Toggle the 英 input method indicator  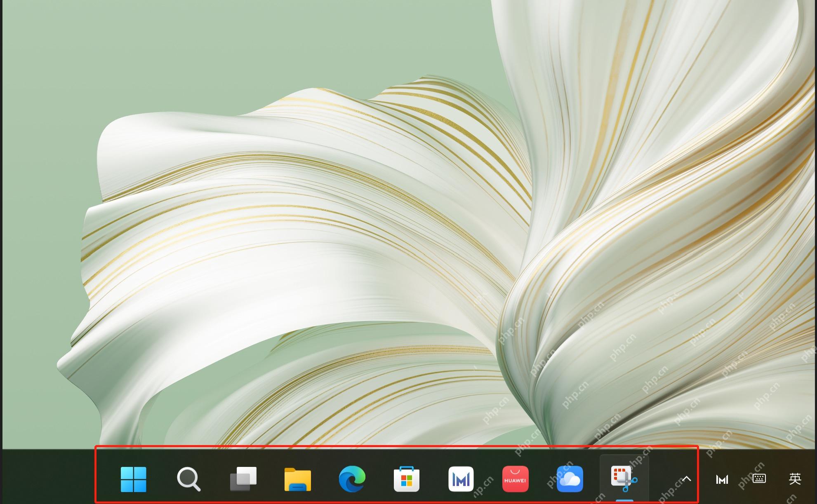(x=795, y=478)
